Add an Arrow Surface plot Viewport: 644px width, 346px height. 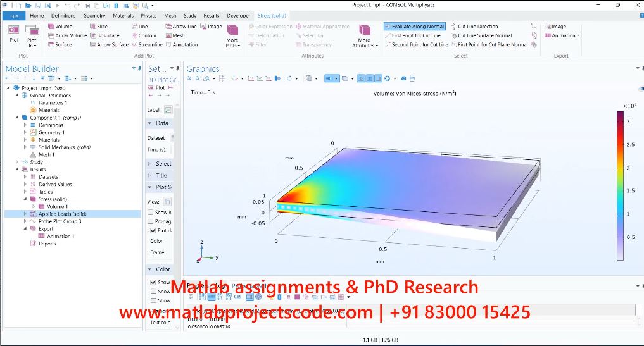[x=110, y=44]
